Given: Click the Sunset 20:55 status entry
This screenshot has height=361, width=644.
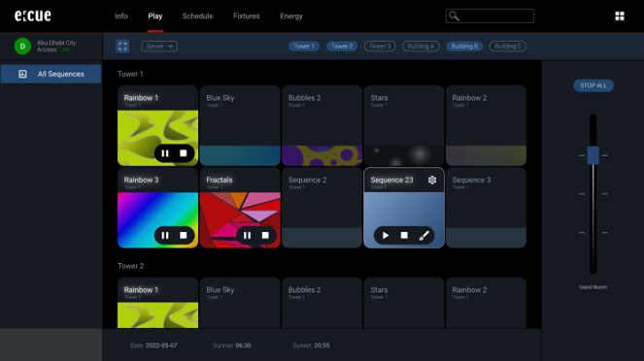Looking at the screenshot, I should [x=311, y=345].
